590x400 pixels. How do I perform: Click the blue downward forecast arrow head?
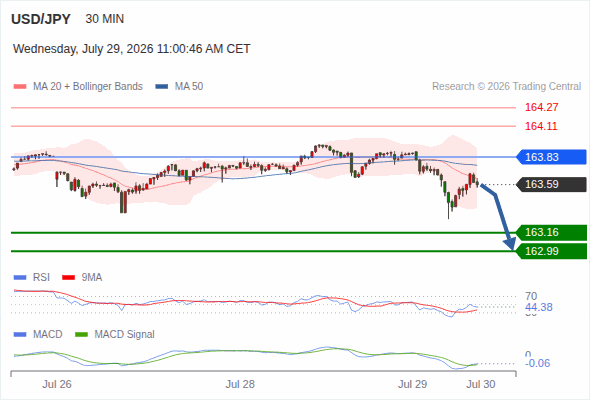510,244
